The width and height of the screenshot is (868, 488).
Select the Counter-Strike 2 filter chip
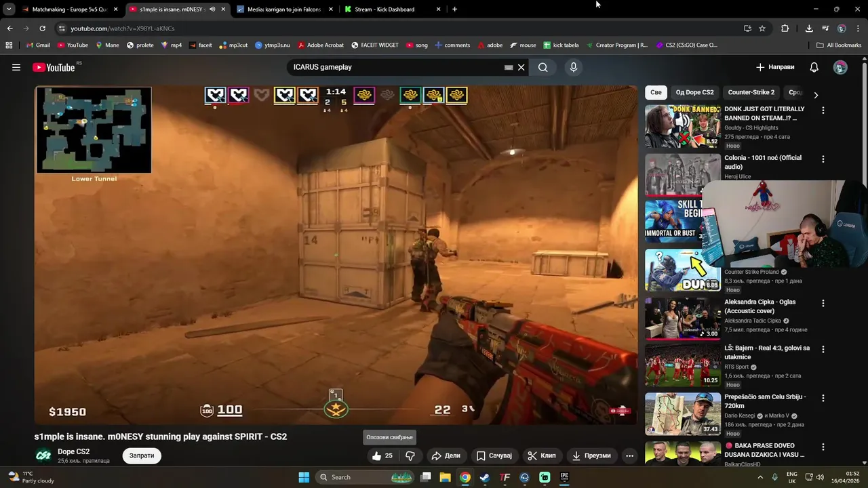[751, 92]
